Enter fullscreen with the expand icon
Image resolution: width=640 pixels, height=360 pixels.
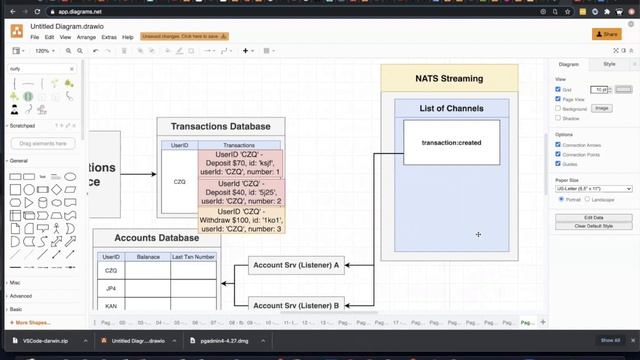pos(616,51)
